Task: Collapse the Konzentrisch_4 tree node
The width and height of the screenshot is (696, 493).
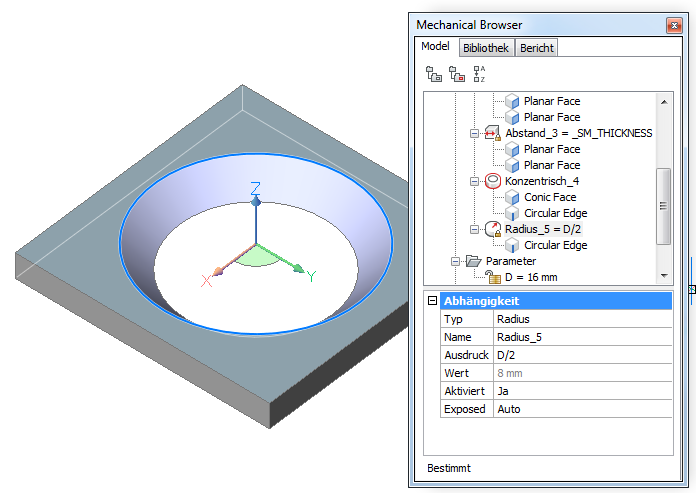Action: [x=475, y=181]
